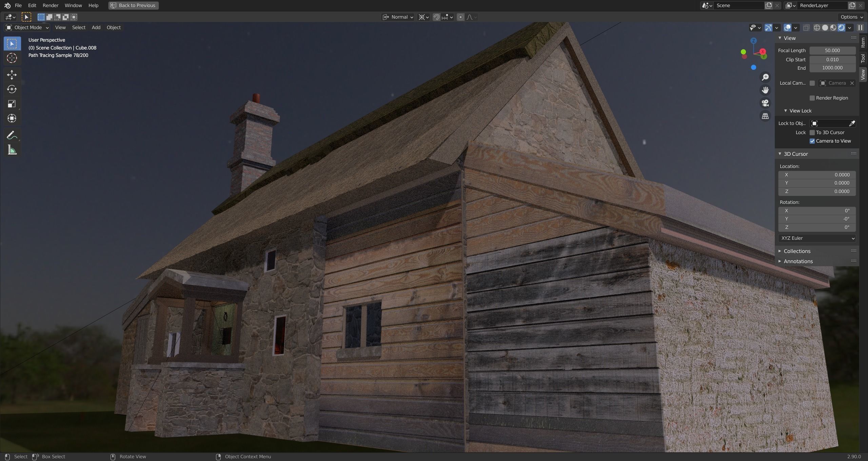Viewport: 868px width, 461px height.
Task: Open the Normal transform orientation dropdown
Action: click(x=398, y=17)
